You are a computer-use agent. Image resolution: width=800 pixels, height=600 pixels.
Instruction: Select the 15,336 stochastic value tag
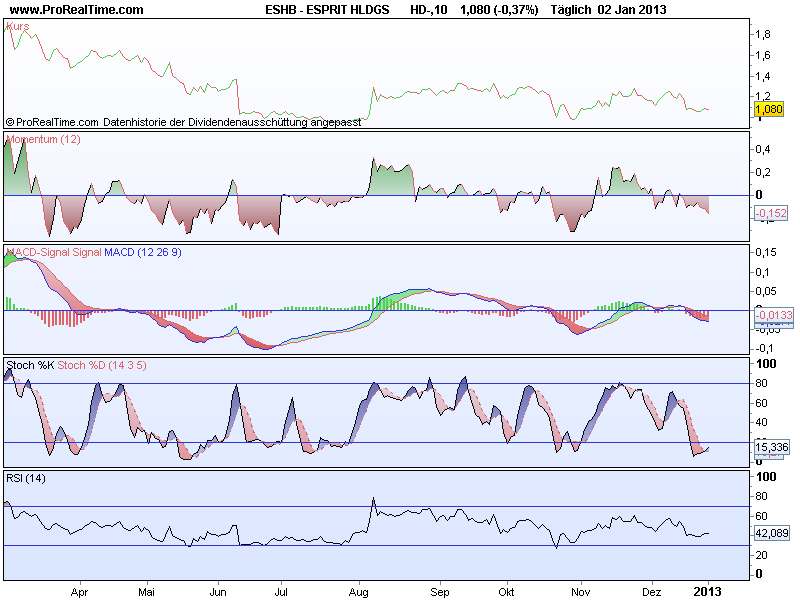[772, 447]
